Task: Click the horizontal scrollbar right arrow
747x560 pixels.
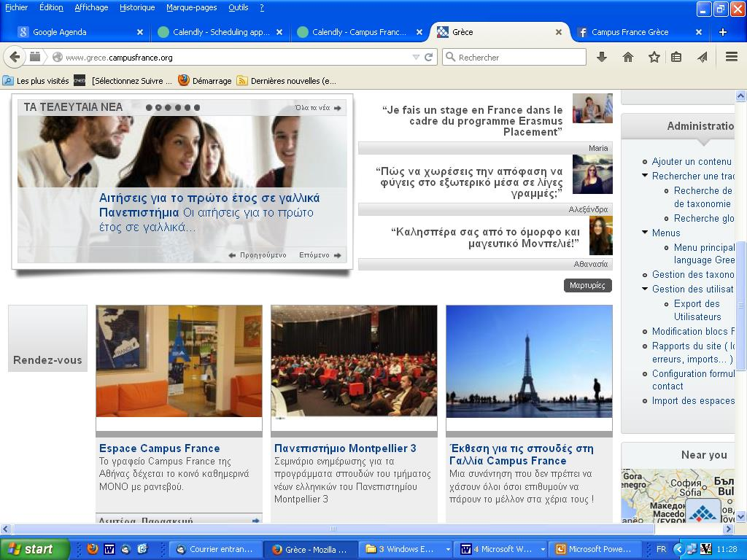Action: (x=729, y=529)
